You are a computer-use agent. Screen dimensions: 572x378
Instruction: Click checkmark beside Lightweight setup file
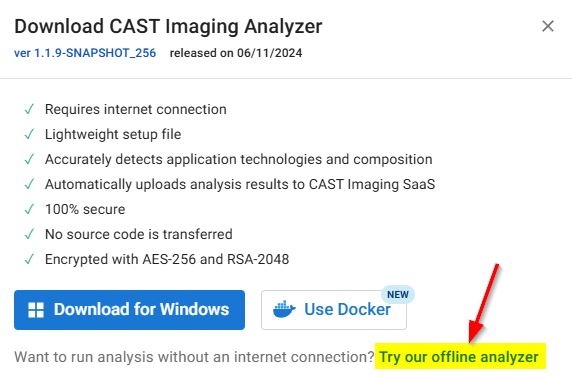coord(29,134)
